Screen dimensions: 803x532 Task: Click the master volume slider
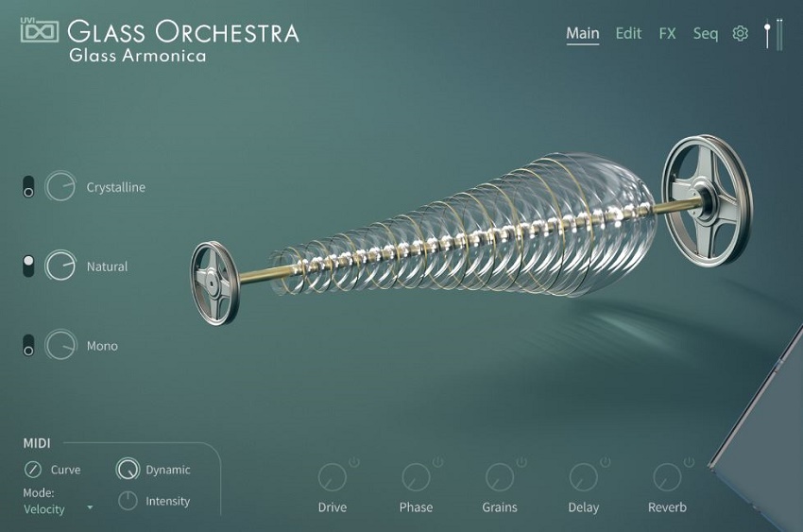[767, 34]
